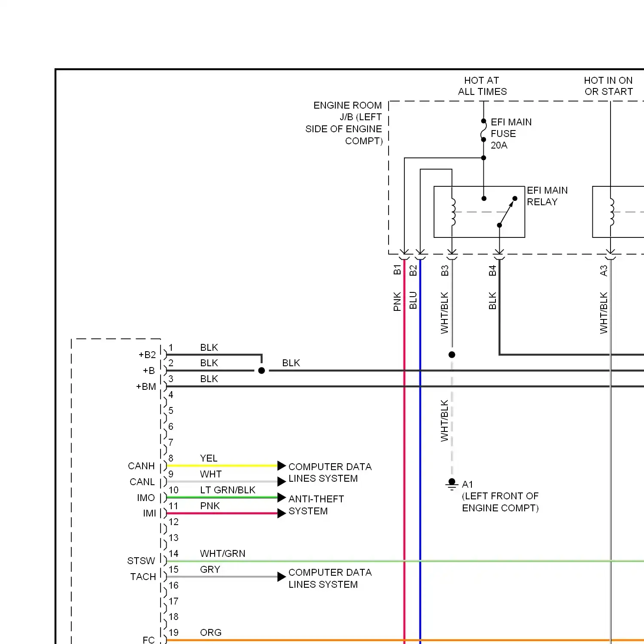Click the A1 ground location text

coord(500,496)
